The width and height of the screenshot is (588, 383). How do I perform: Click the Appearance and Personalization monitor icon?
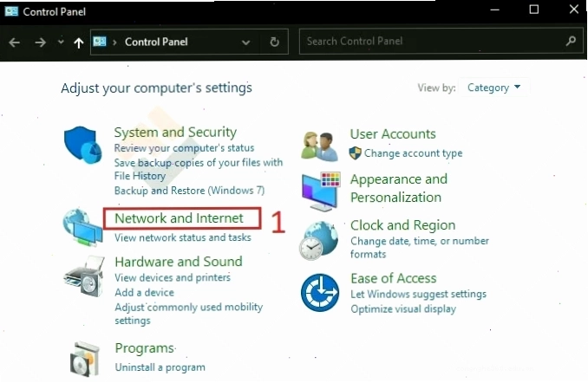pos(321,191)
